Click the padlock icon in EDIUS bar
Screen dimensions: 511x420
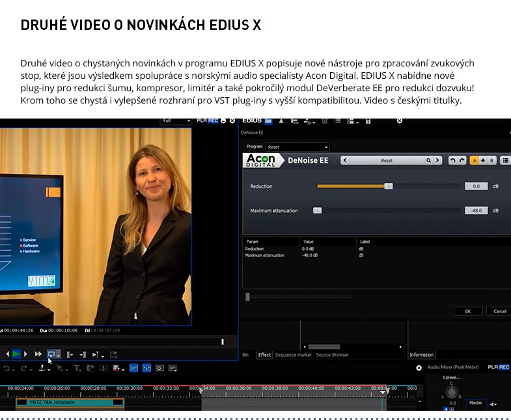(368, 121)
